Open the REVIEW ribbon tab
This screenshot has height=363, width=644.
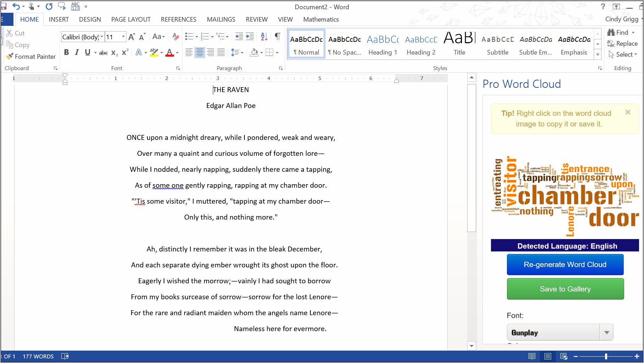coord(257,19)
